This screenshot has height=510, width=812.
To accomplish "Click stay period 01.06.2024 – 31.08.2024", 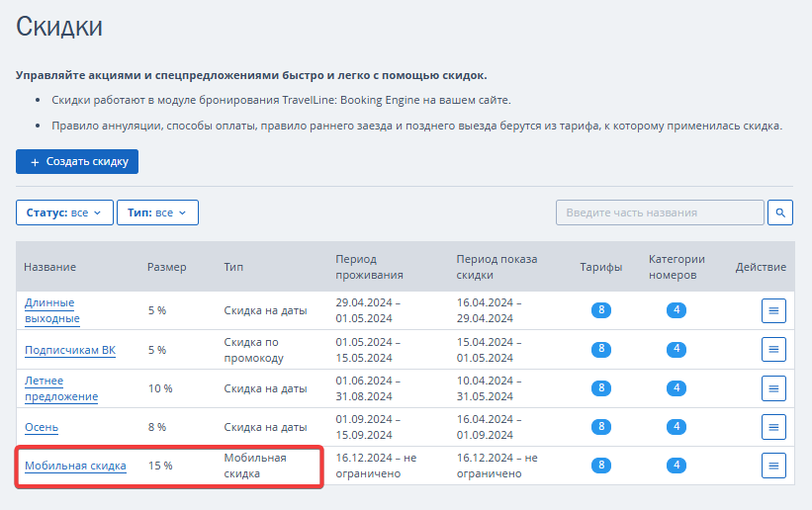I will pyautogui.click(x=368, y=388).
